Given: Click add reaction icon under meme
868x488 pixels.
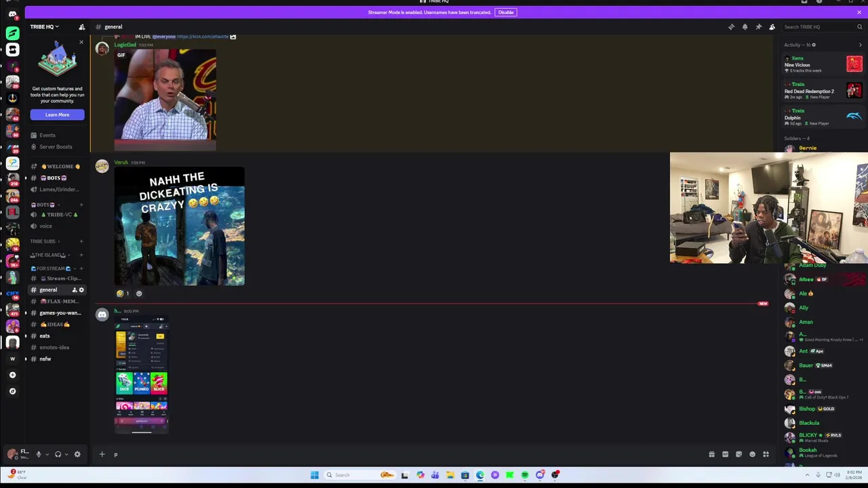Looking at the screenshot, I should click(139, 293).
